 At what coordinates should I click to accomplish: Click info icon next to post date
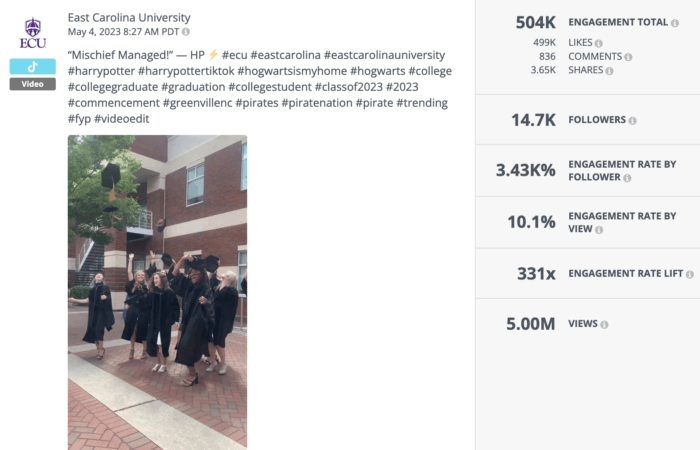[186, 32]
